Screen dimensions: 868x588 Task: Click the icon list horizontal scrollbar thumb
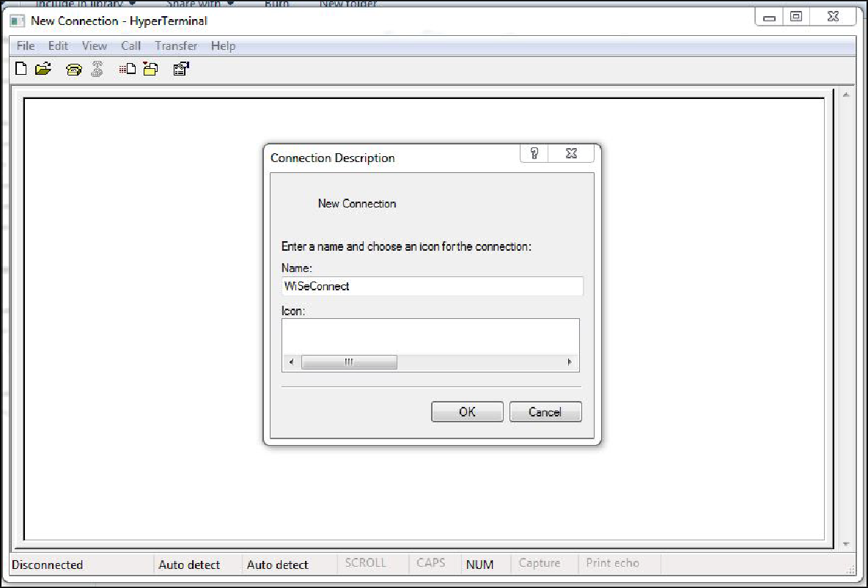pyautogui.click(x=349, y=362)
